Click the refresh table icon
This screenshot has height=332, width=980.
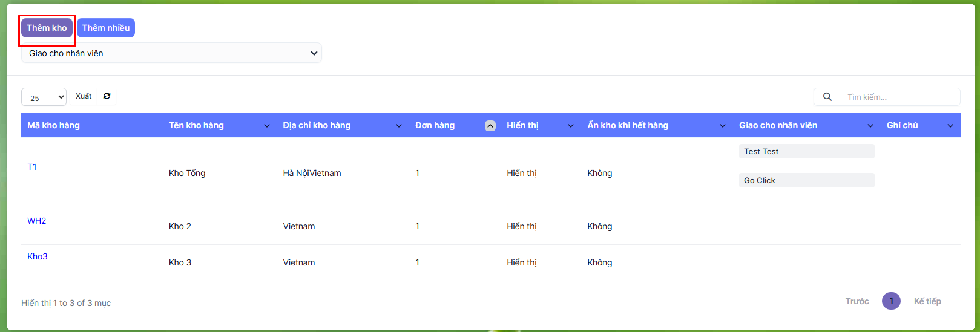(x=107, y=96)
